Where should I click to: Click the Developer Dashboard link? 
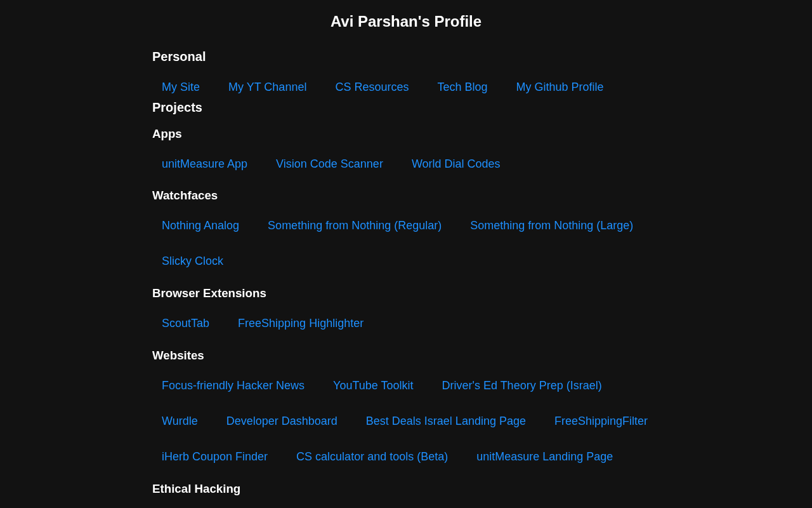(282, 421)
